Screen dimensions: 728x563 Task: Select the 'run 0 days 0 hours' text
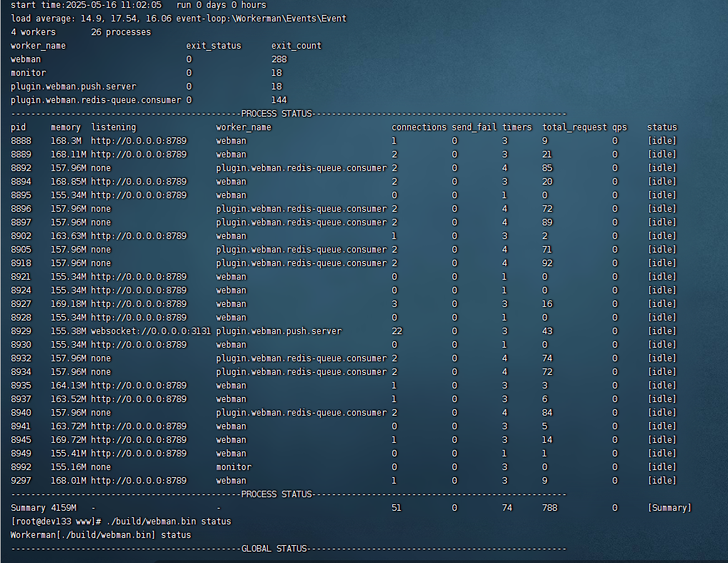coord(221,5)
